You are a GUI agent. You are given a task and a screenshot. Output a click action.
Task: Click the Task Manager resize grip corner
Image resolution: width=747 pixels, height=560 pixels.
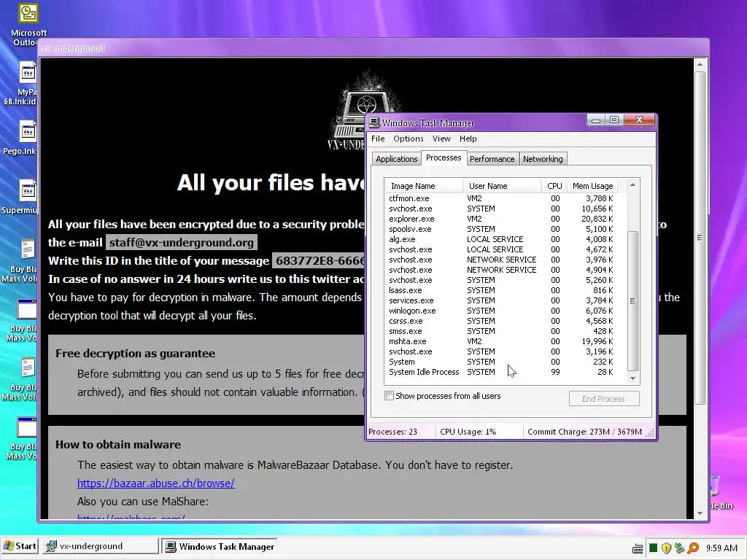(x=650, y=432)
